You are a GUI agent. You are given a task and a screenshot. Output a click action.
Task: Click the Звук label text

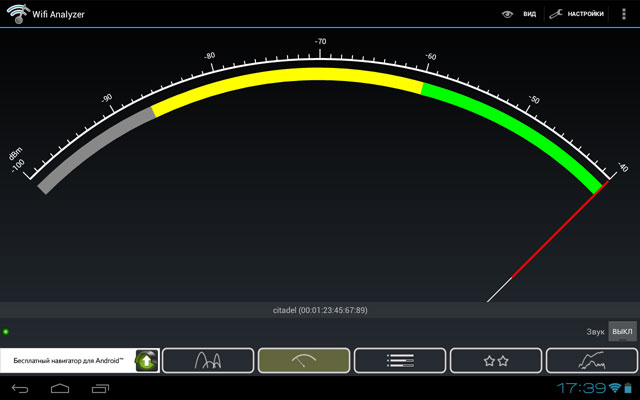[595, 332]
